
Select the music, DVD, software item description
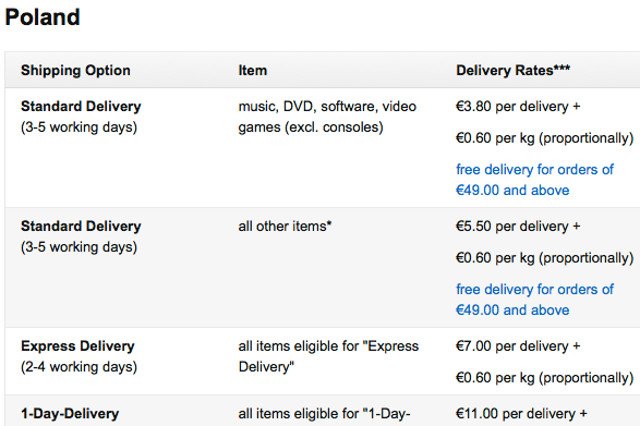pos(327,116)
